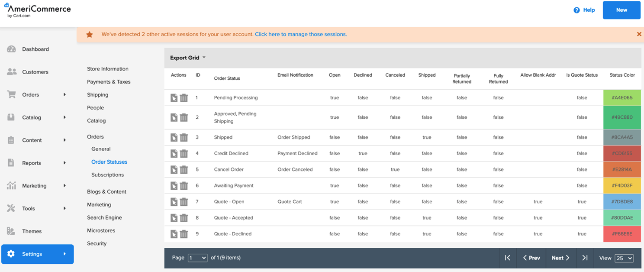
Task: Open Subscriptions under Orders settings
Action: [x=108, y=175]
